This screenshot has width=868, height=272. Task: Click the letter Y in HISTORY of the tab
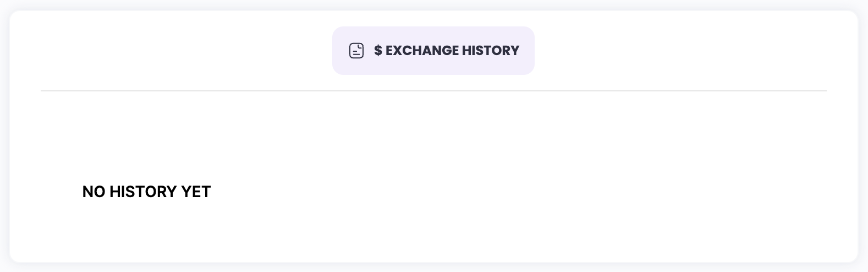pos(515,51)
